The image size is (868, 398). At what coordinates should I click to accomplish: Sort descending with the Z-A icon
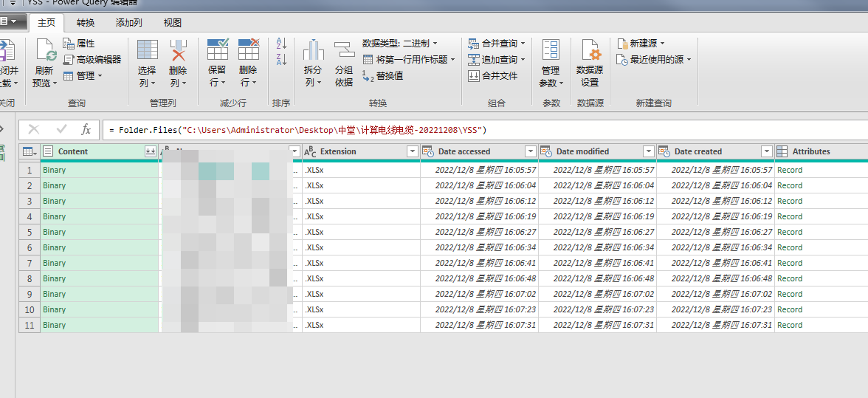[x=281, y=59]
